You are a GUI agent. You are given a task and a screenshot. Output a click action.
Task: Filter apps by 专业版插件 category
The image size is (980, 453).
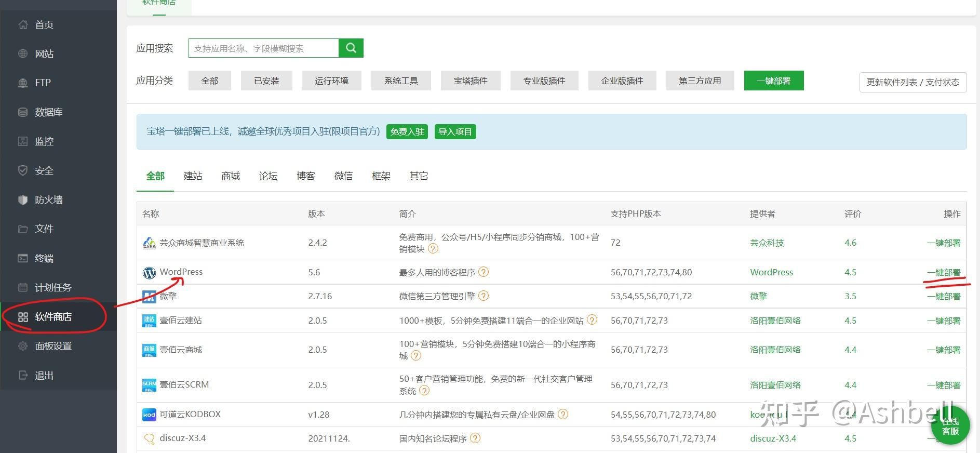[x=544, y=81]
